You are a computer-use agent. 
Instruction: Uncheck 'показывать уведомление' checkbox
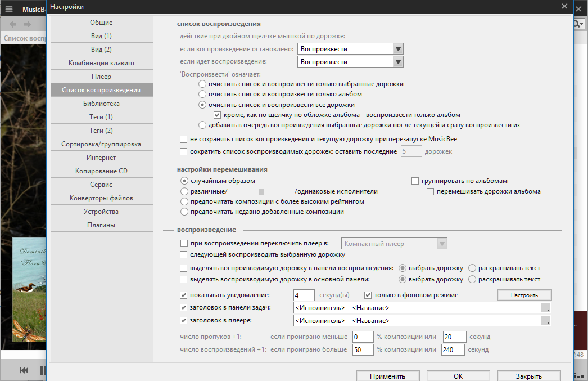tap(184, 295)
